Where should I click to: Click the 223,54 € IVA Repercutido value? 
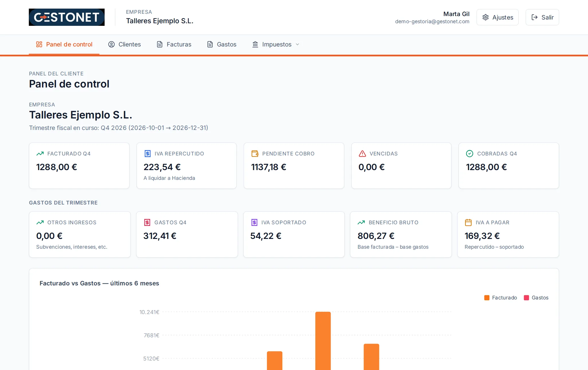click(162, 167)
